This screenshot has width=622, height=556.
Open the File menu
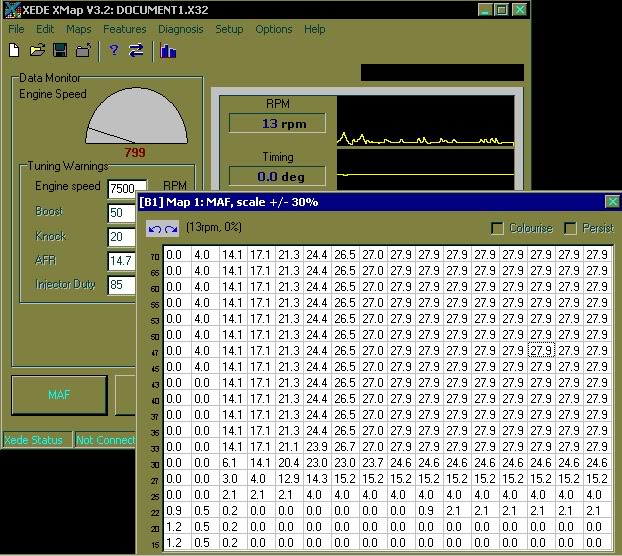(16, 29)
